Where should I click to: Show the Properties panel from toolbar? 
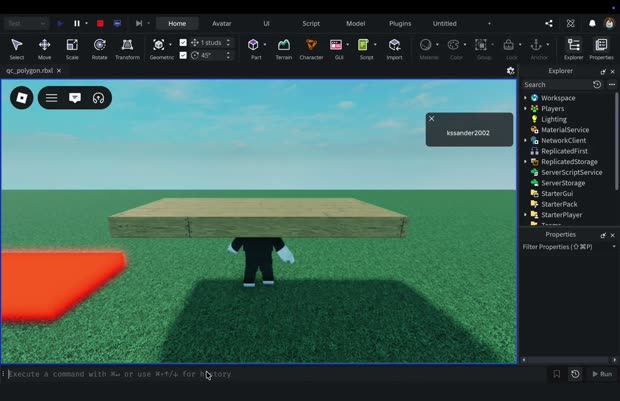coord(601,49)
